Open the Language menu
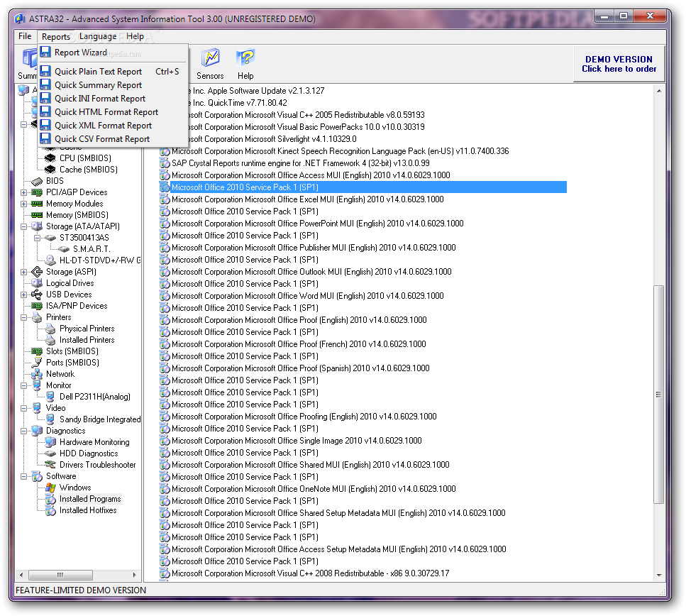This screenshot has height=616, width=686. [98, 36]
